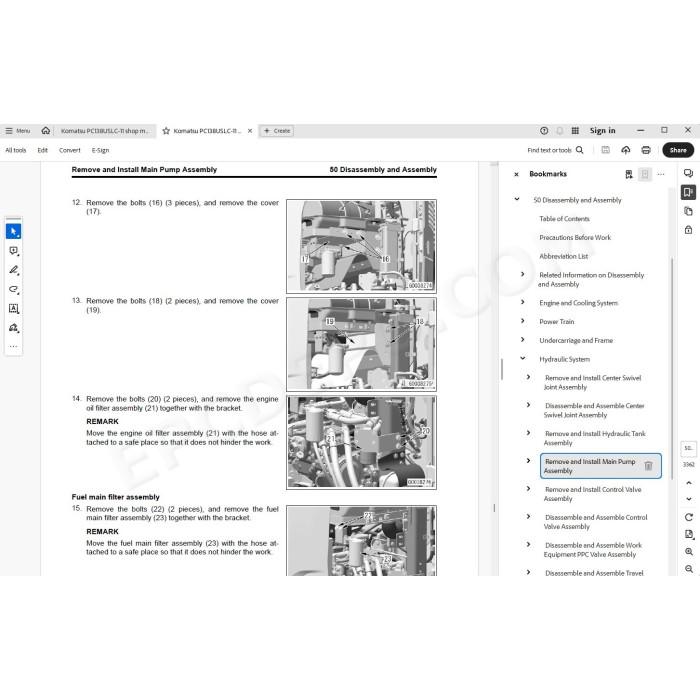Click the Print icon
The image size is (700, 700).
tap(646, 150)
